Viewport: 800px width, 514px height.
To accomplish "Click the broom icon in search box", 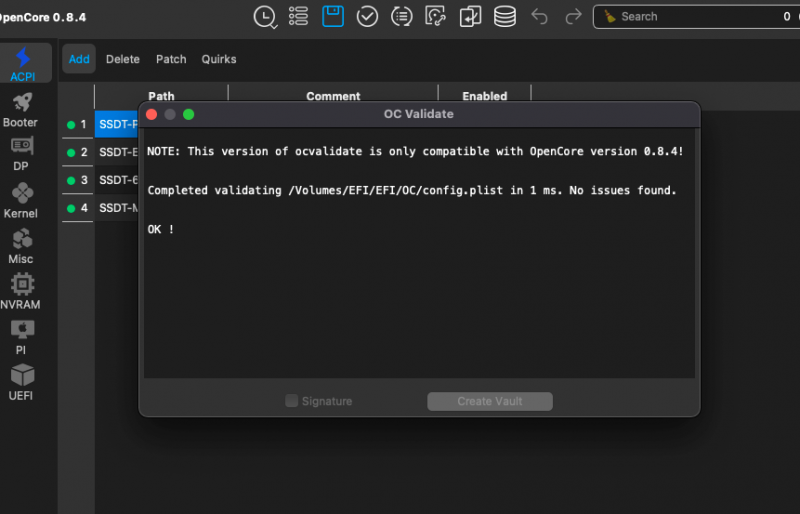I will tap(610, 16).
